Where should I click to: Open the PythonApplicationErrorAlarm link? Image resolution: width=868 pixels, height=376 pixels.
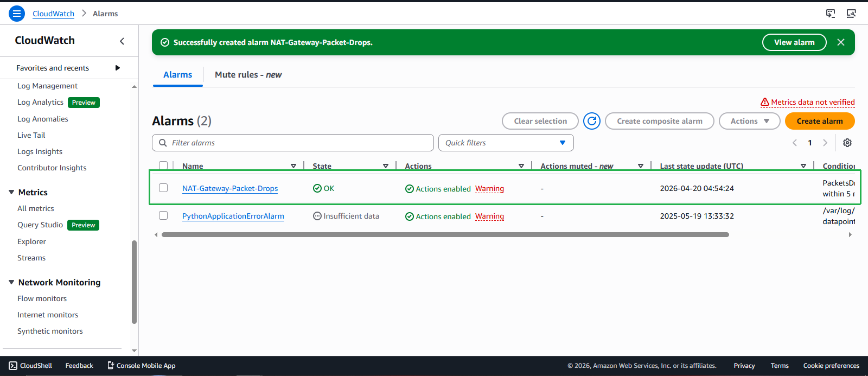tap(233, 216)
